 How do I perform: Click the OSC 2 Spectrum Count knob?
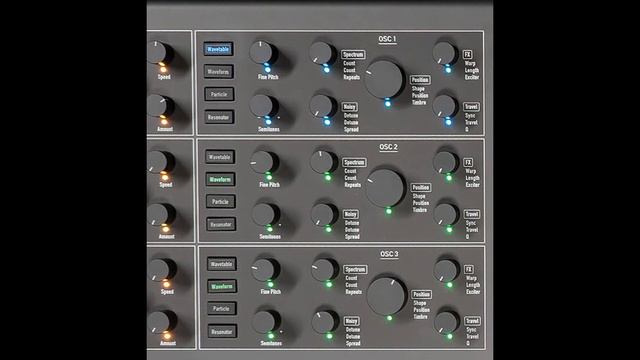click(323, 162)
